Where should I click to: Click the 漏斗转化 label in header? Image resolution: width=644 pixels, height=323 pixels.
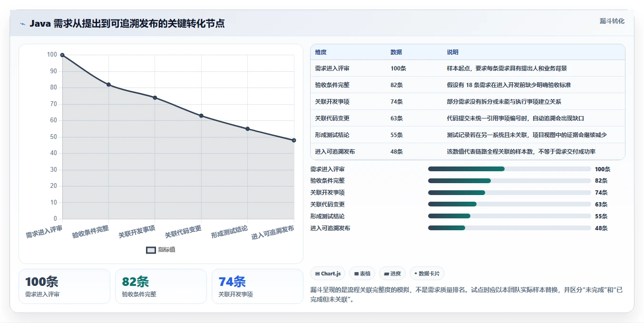612,21
